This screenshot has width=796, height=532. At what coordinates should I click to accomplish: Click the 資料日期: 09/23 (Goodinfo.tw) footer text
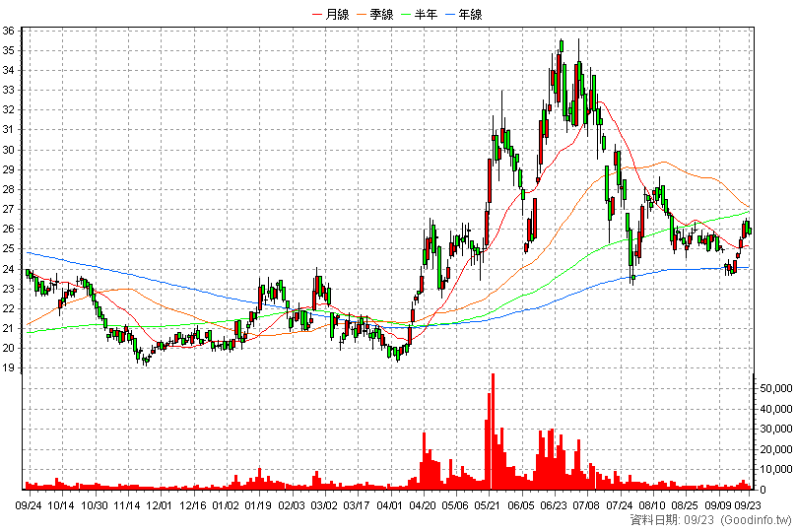(x=710, y=520)
